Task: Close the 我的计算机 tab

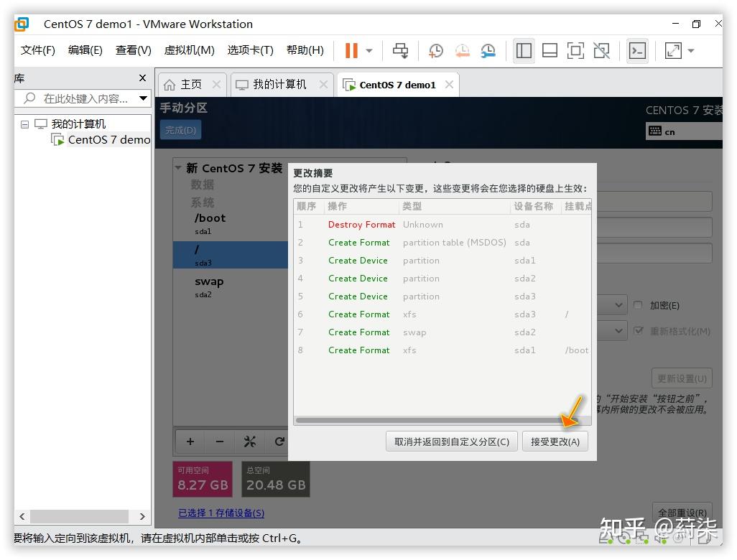Action: (x=323, y=84)
